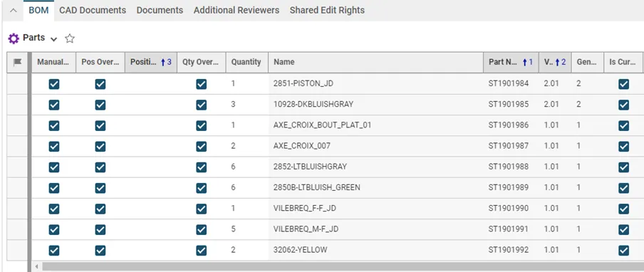Click part number ST1901985
Viewport: 644px width, 272px height.
pyautogui.click(x=509, y=105)
